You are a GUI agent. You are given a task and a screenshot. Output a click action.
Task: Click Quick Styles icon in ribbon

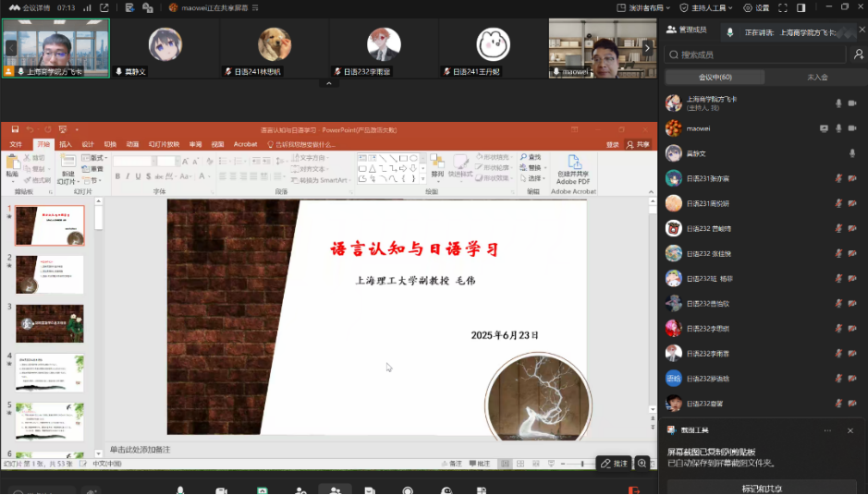click(459, 165)
